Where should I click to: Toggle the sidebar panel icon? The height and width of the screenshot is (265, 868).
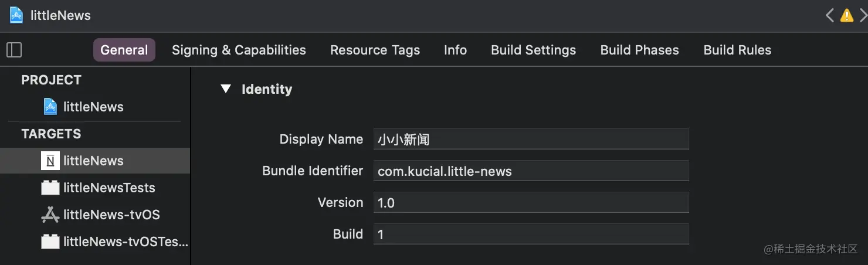14,50
